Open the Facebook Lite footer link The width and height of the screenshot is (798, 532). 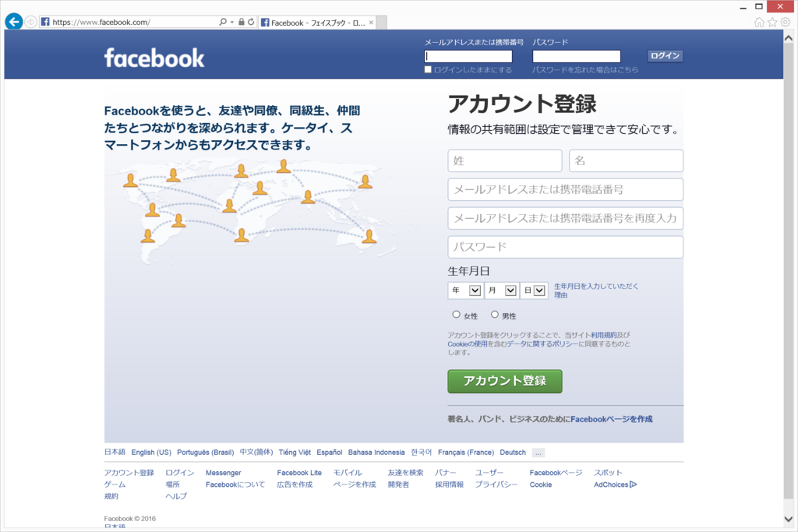[x=299, y=473]
